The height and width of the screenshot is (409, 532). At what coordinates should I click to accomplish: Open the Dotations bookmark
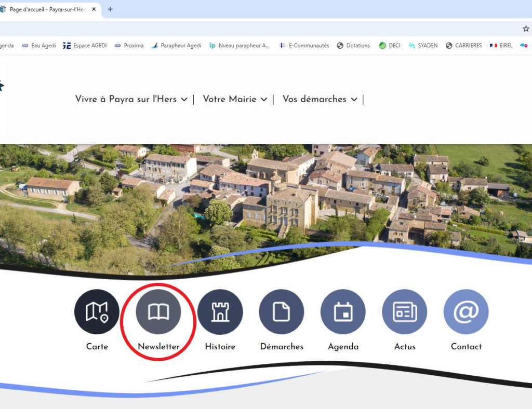click(x=353, y=46)
